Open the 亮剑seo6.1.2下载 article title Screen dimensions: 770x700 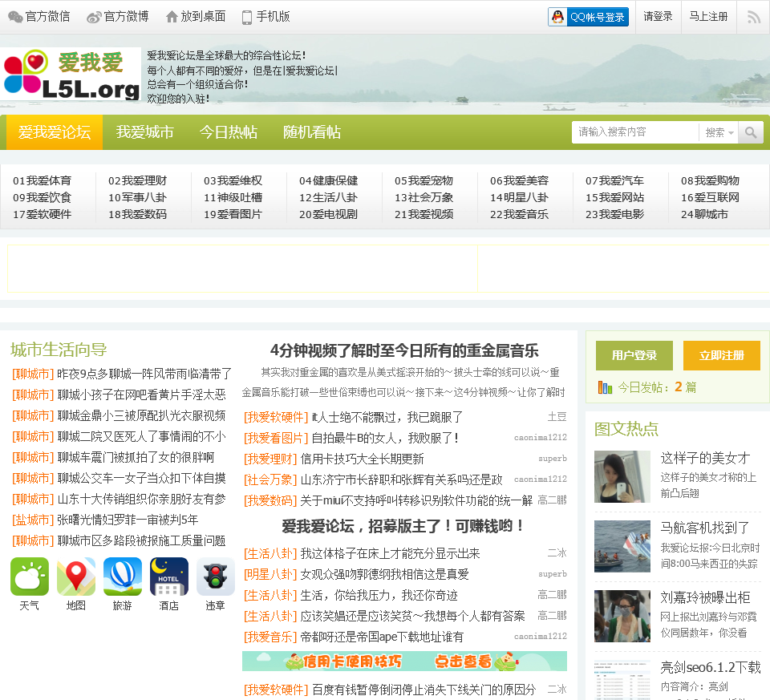point(710,667)
